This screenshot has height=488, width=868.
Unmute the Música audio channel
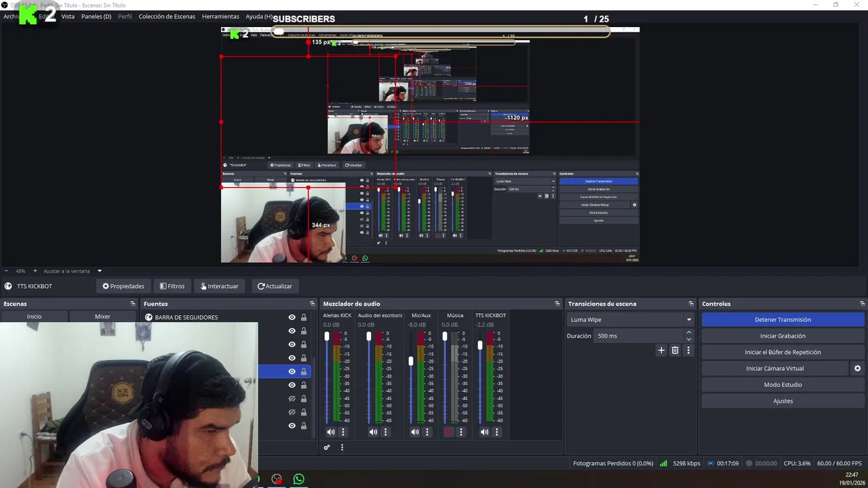448,432
